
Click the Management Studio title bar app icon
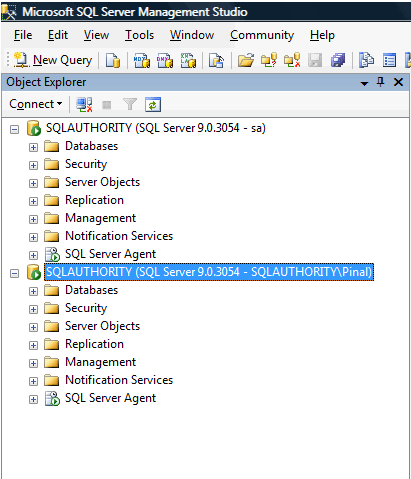(9, 12)
